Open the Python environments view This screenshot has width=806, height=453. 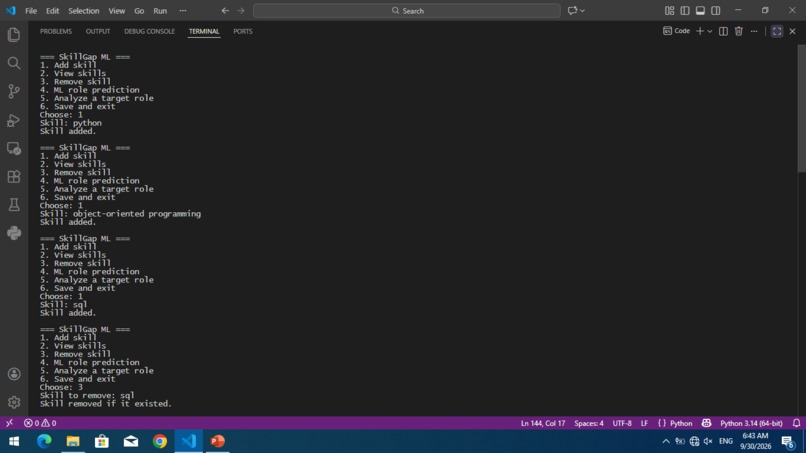[14, 233]
